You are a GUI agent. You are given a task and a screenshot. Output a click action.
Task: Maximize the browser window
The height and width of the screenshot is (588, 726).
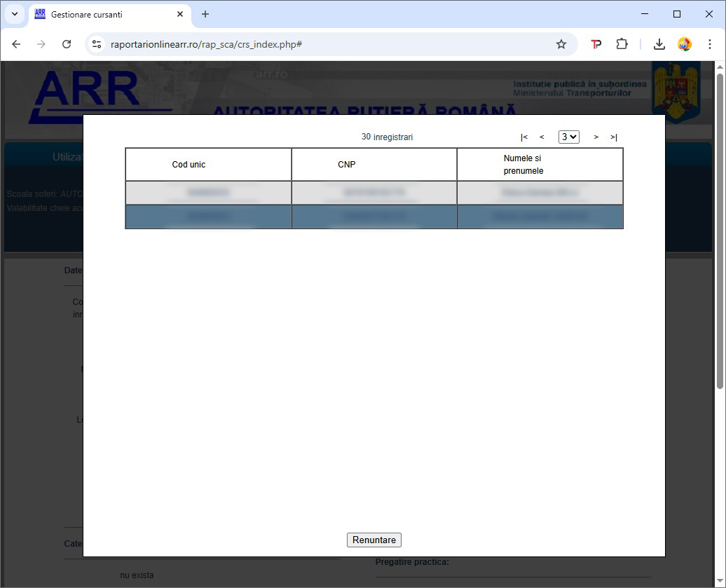click(677, 14)
